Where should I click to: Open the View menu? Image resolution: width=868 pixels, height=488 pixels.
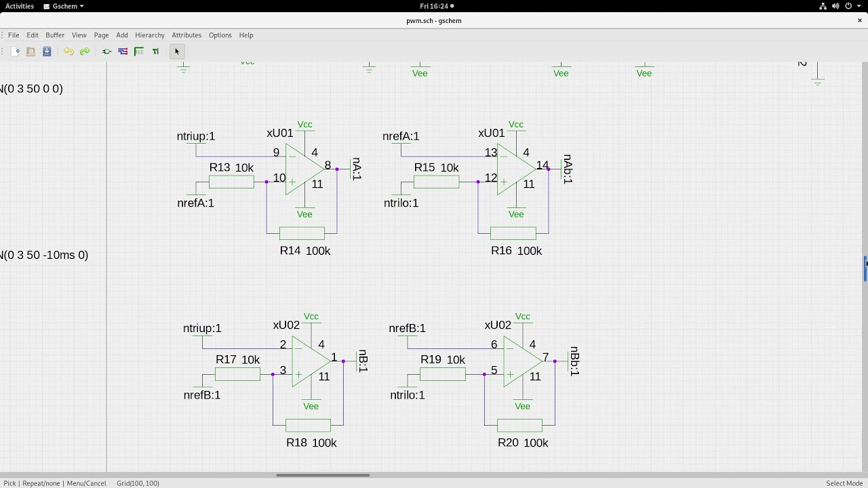[x=79, y=35]
